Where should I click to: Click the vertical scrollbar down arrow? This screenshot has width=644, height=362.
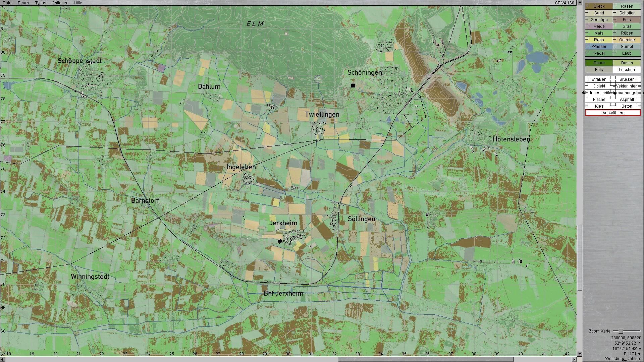tap(580, 354)
